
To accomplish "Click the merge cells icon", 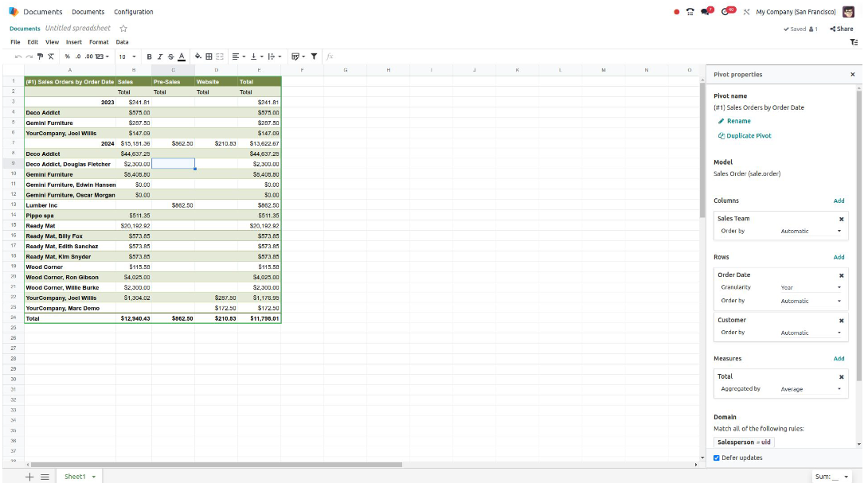I will tap(220, 56).
